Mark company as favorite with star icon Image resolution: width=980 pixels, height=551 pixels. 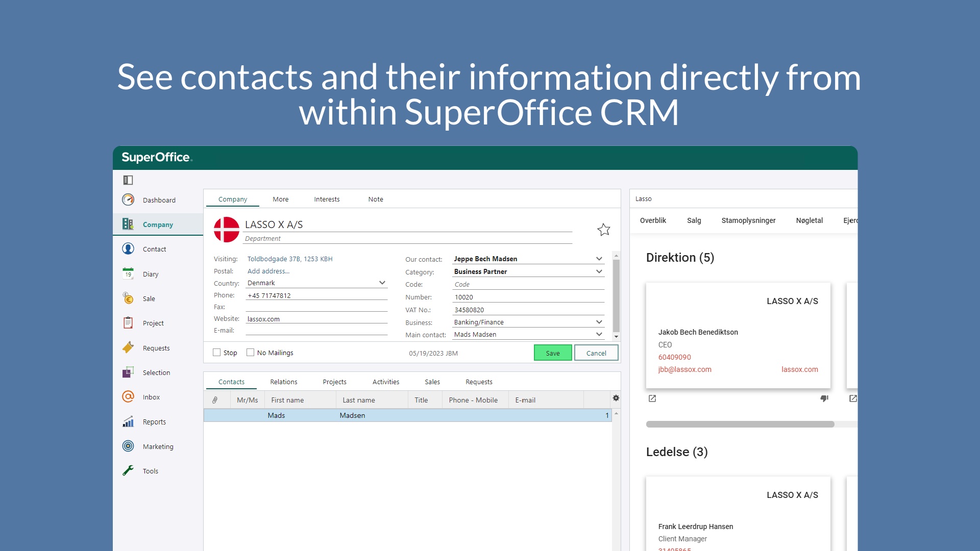[x=604, y=230]
